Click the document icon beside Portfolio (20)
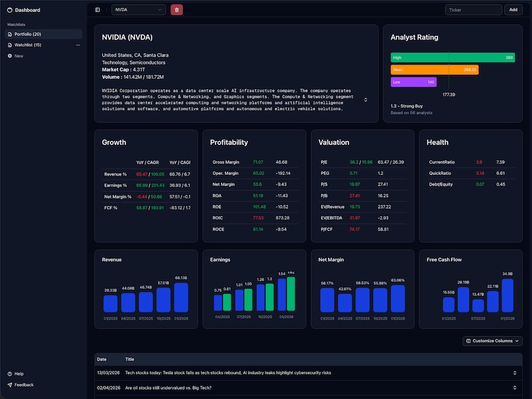The image size is (532, 399). (x=10, y=35)
